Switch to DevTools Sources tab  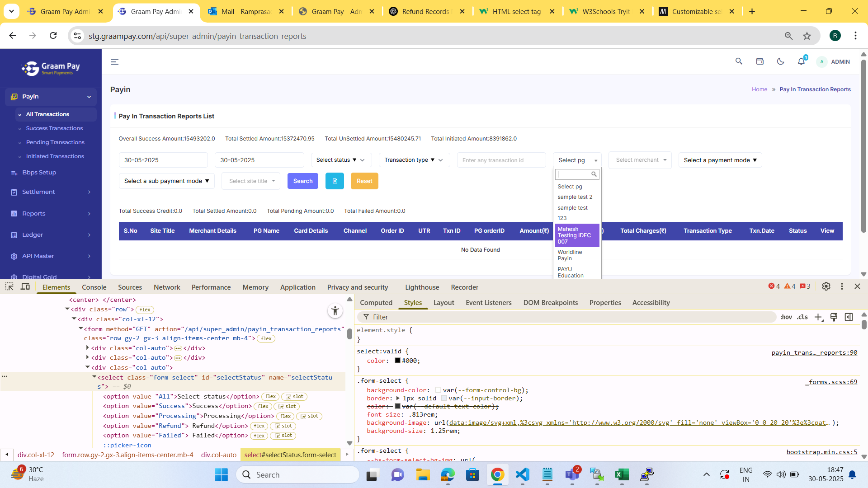130,287
